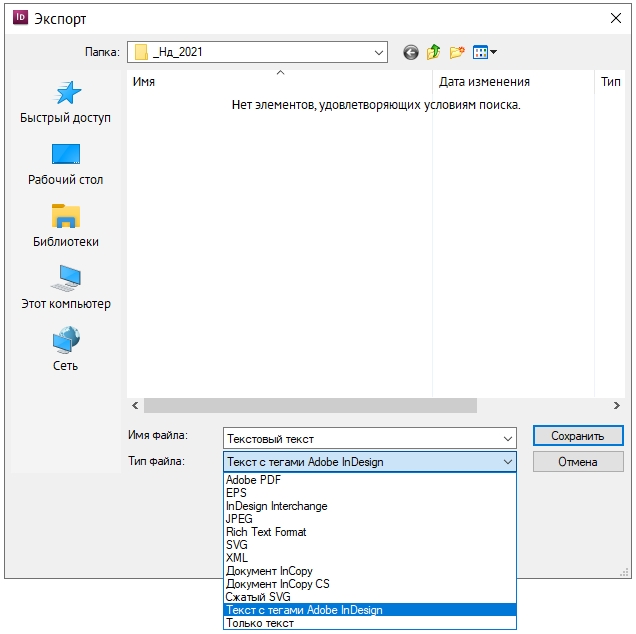636x634 pixels.
Task: Go back using the back arrow icon
Action: (410, 52)
